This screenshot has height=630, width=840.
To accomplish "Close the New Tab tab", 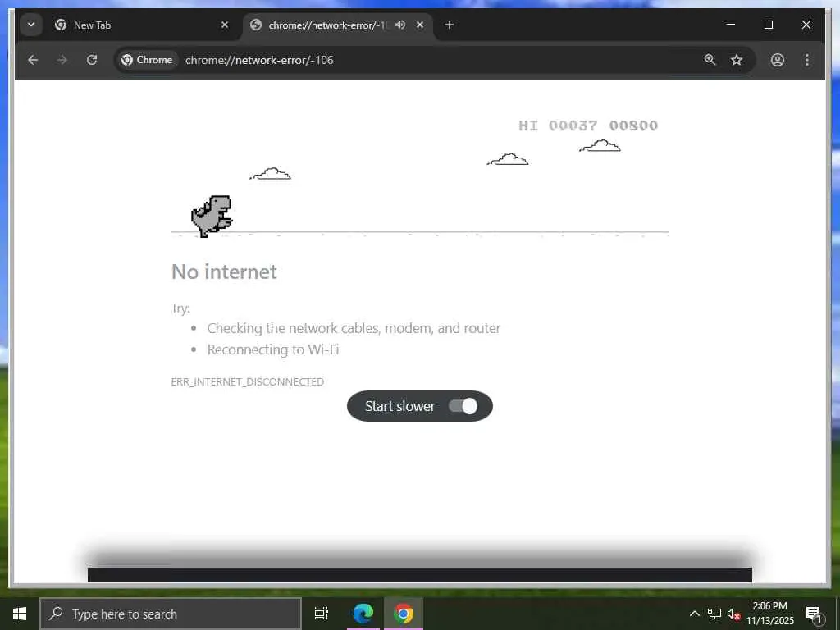I will pyautogui.click(x=225, y=25).
